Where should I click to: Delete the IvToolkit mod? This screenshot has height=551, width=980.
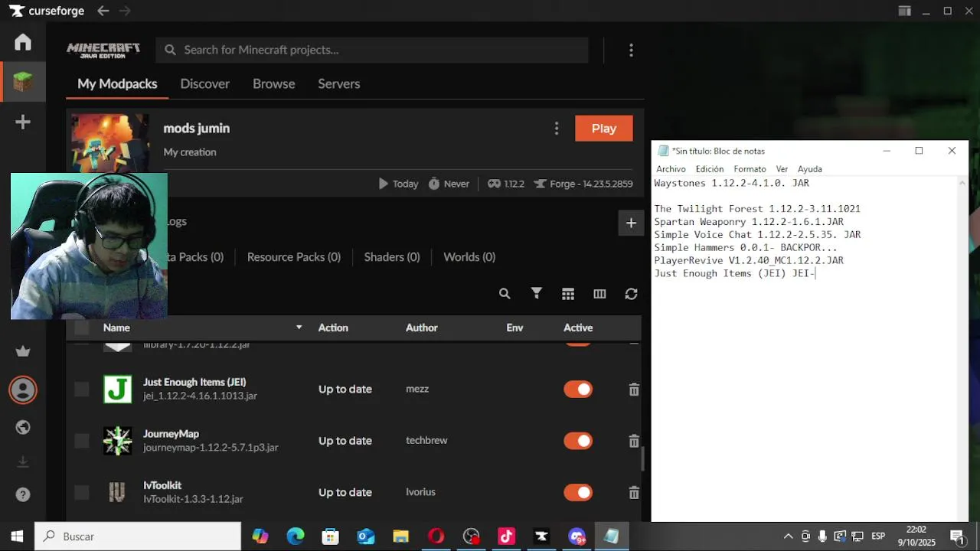pyautogui.click(x=634, y=493)
